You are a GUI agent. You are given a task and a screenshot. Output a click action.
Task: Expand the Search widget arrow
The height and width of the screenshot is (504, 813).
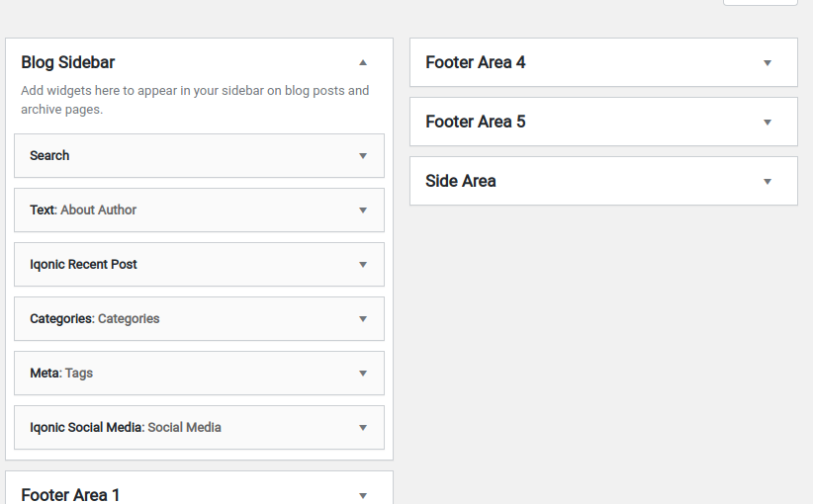(x=363, y=156)
